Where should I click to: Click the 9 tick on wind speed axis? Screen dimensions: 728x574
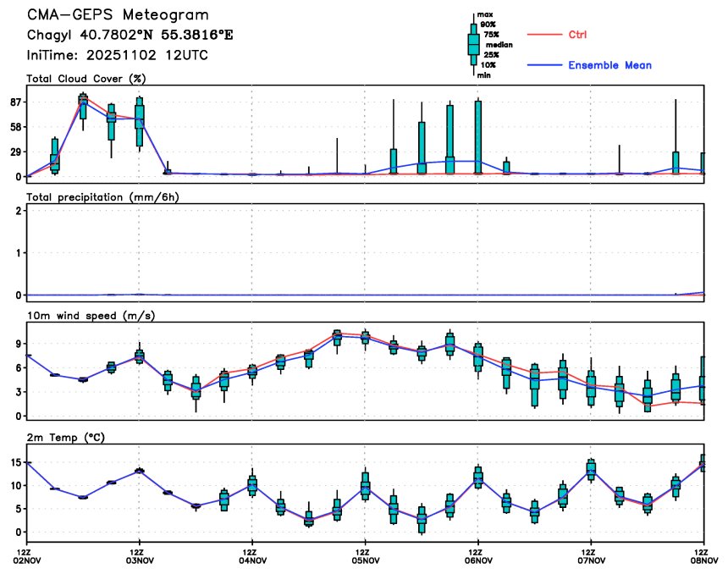pyautogui.click(x=19, y=344)
